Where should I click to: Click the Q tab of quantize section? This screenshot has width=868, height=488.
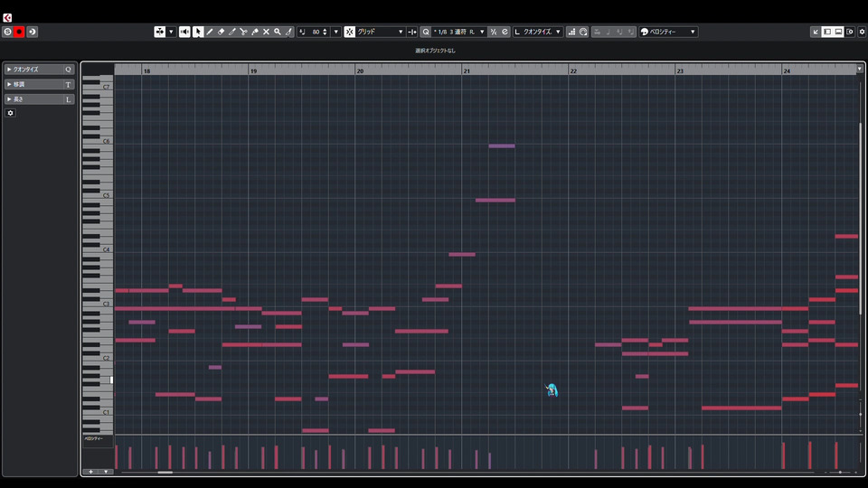pyautogui.click(x=68, y=70)
